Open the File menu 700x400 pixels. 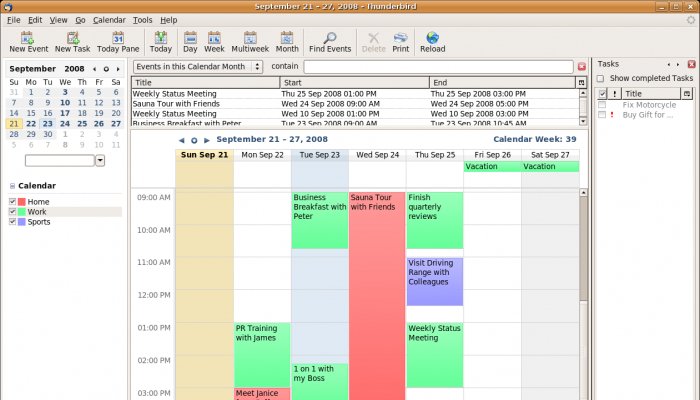(x=13, y=20)
